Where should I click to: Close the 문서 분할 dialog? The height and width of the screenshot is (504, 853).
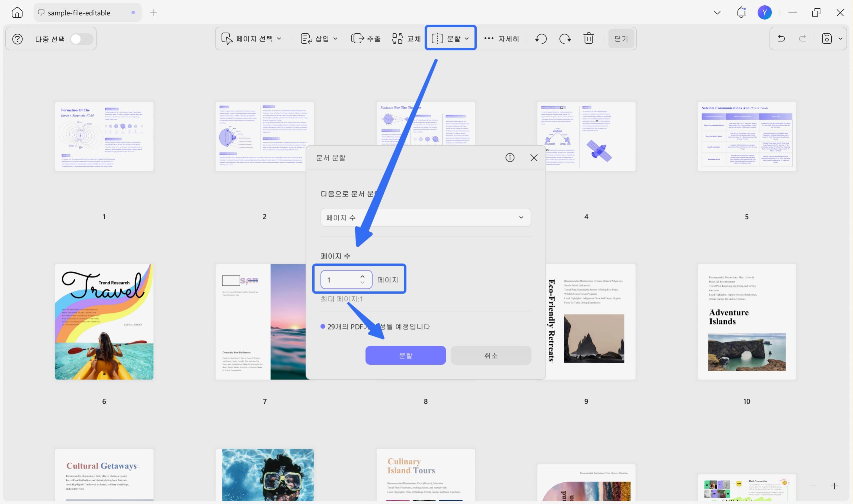[534, 157]
